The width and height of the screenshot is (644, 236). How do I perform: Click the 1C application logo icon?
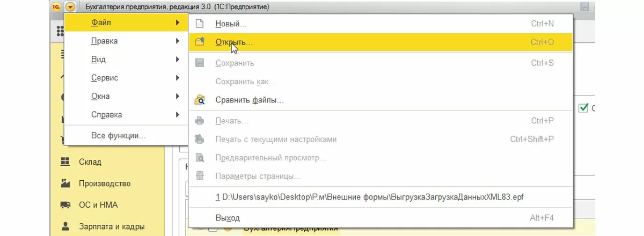point(56,7)
